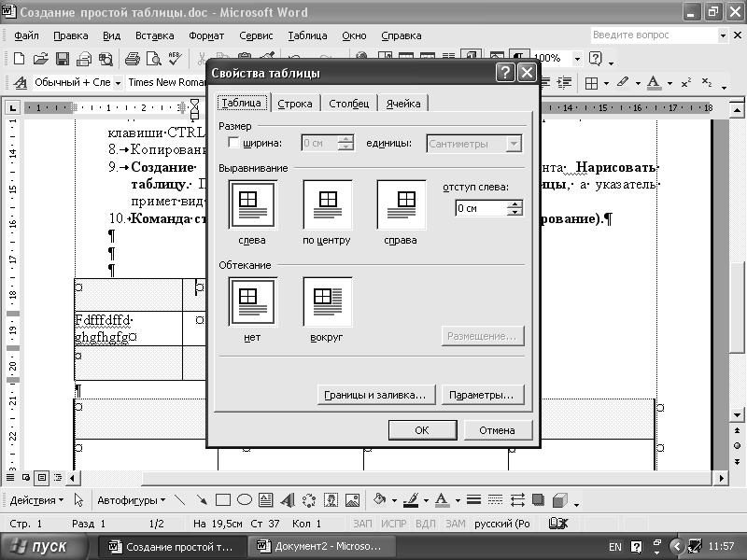Open the Таблица menu
747x560 pixels.
coord(307,35)
